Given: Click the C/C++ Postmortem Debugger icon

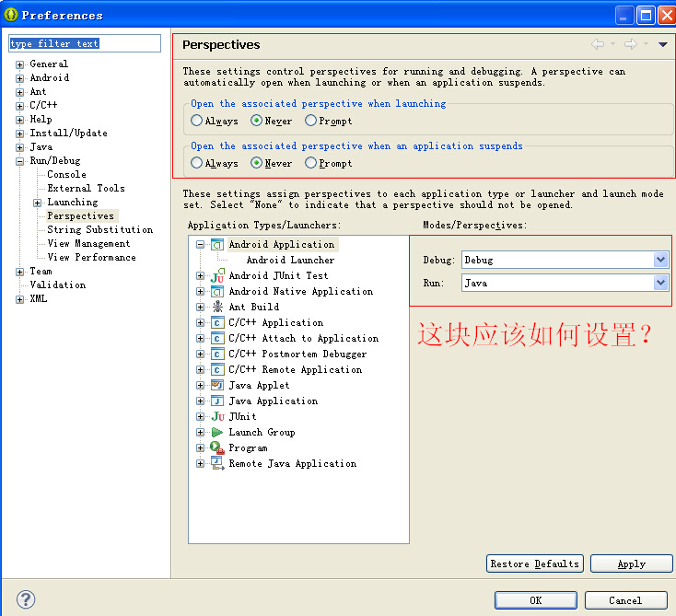Looking at the screenshot, I should click(217, 354).
